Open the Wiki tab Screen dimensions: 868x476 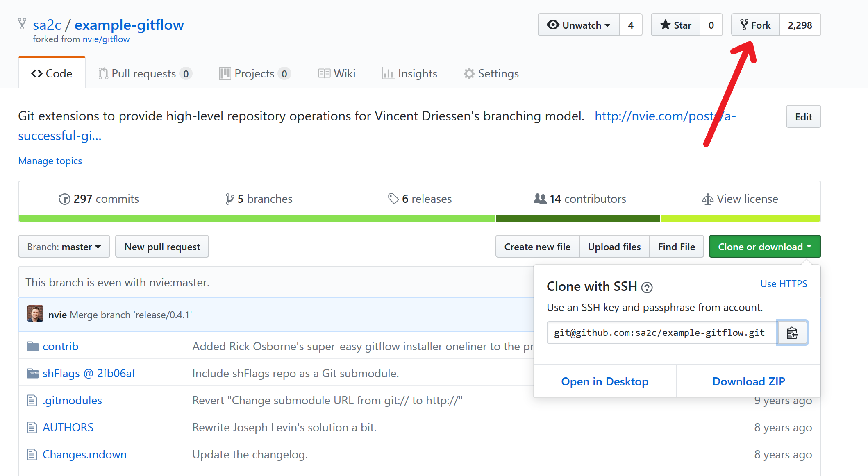[337, 73]
